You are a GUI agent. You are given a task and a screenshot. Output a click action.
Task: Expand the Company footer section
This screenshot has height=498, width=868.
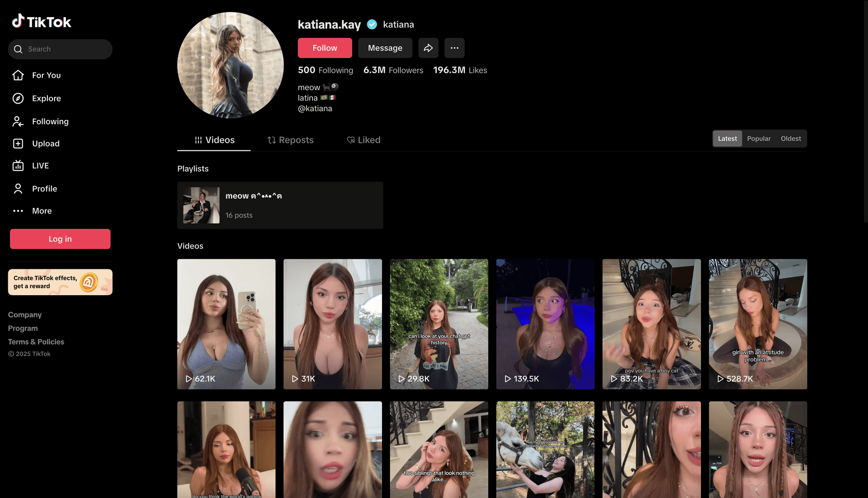pyautogui.click(x=25, y=314)
